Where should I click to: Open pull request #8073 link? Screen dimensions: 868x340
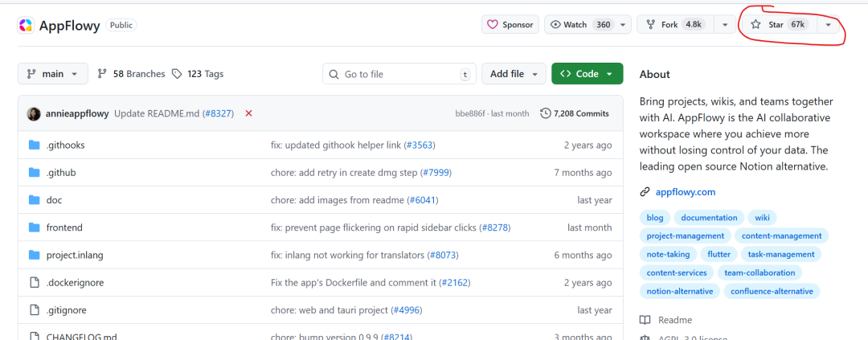click(x=443, y=256)
